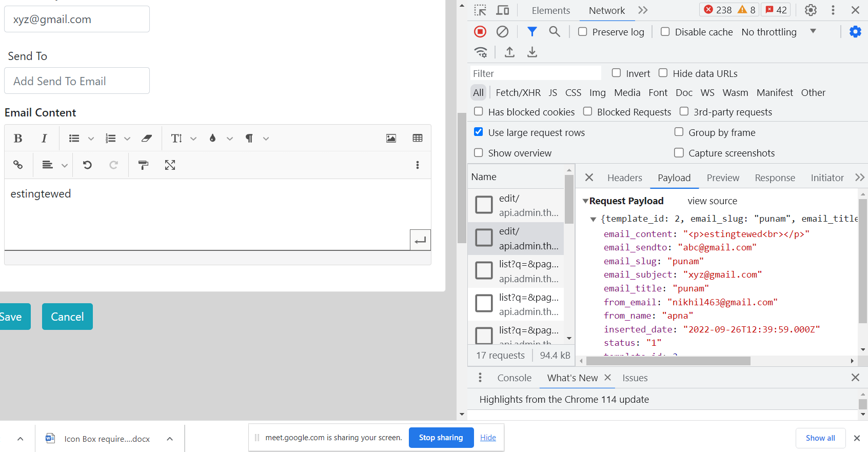Image resolution: width=868 pixels, height=452 pixels.
Task: Check Blocked Requests option
Action: point(588,111)
